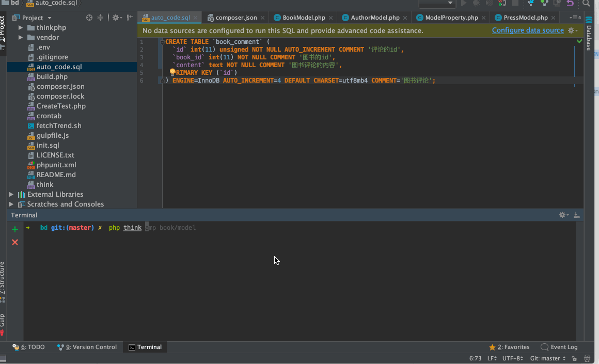Close terminal session with red X
Screen dimensions: 599x364
point(15,242)
